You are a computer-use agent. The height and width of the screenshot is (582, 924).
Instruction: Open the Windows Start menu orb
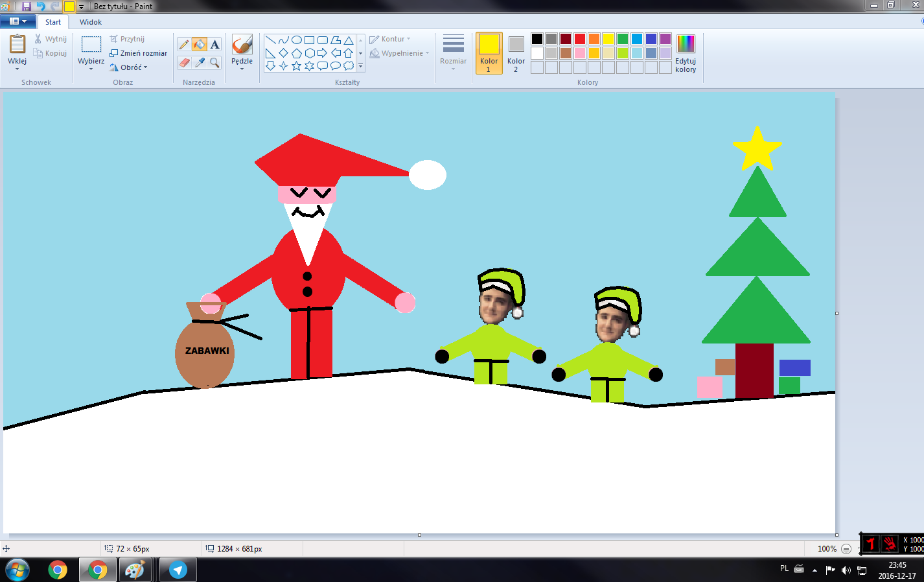click(17, 570)
